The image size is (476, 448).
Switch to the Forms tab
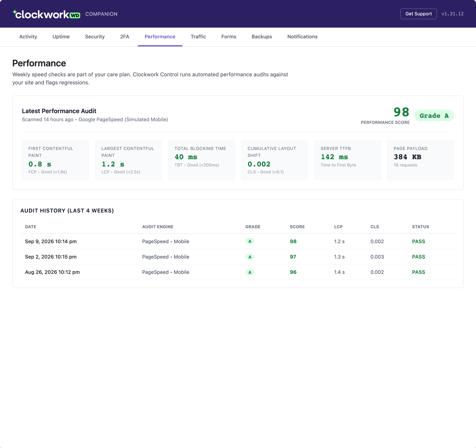pos(229,37)
